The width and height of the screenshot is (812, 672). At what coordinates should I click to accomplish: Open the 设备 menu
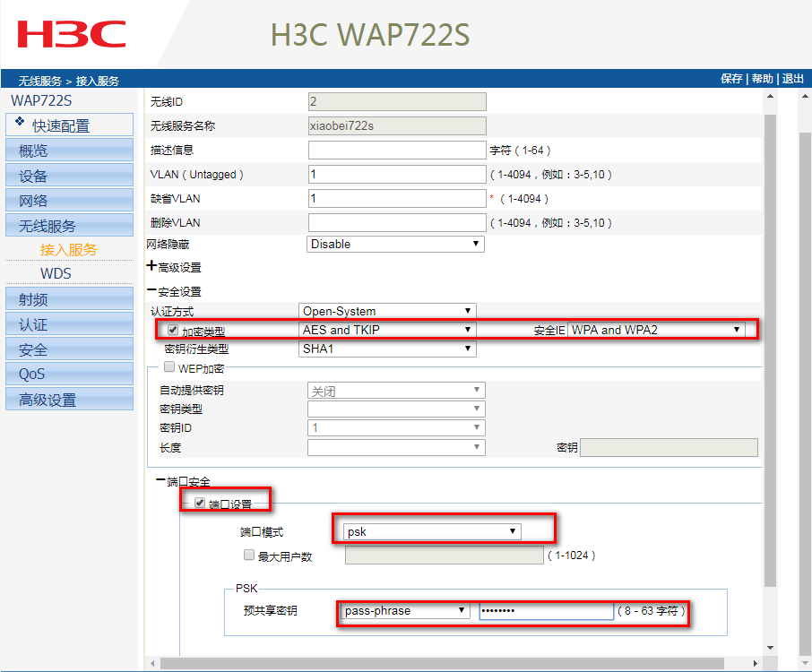click(69, 175)
